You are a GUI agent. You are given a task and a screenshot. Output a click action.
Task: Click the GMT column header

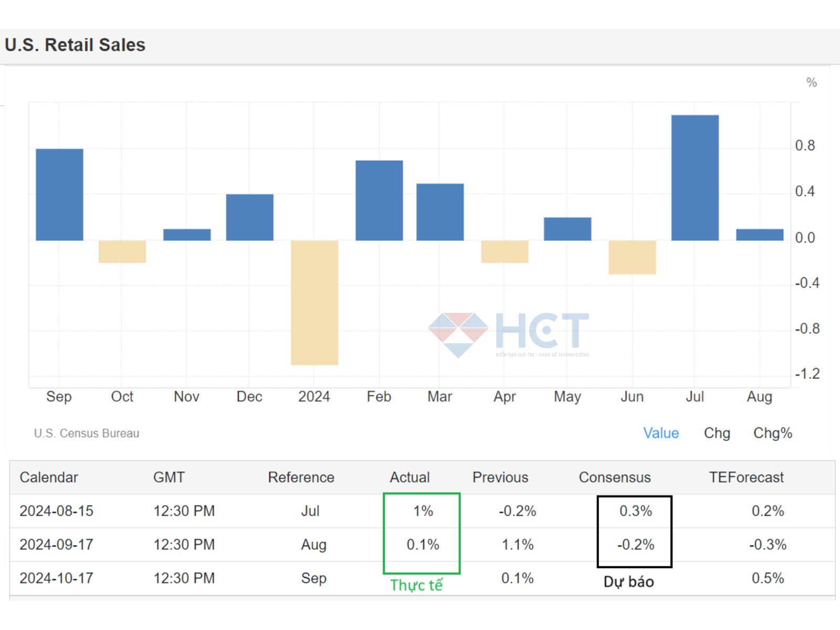tap(169, 477)
